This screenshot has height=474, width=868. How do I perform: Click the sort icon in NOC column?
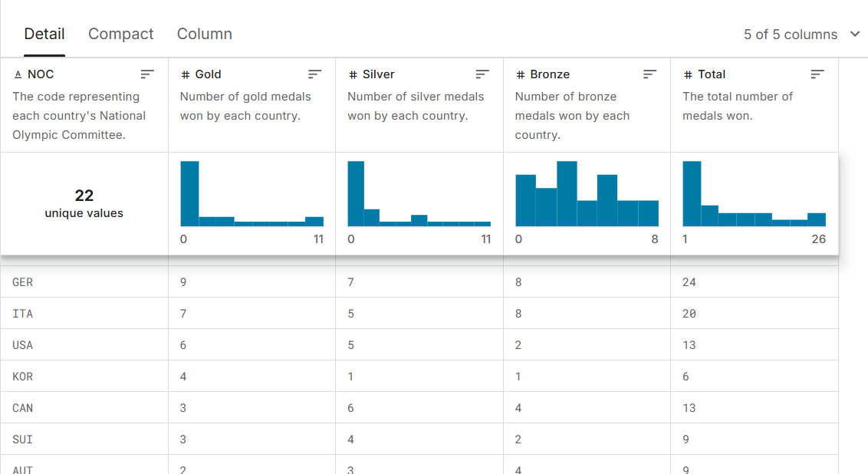[147, 74]
